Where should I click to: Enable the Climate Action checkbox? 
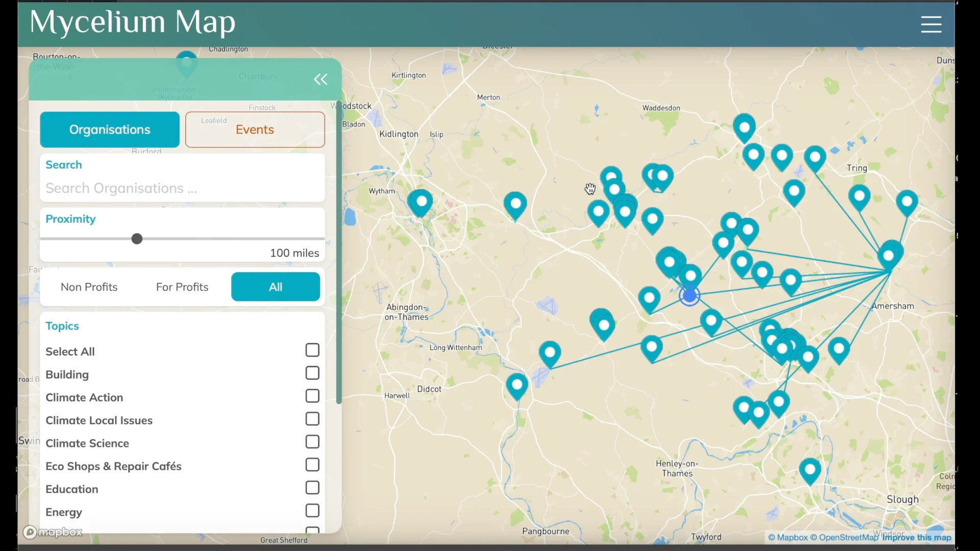coord(312,396)
